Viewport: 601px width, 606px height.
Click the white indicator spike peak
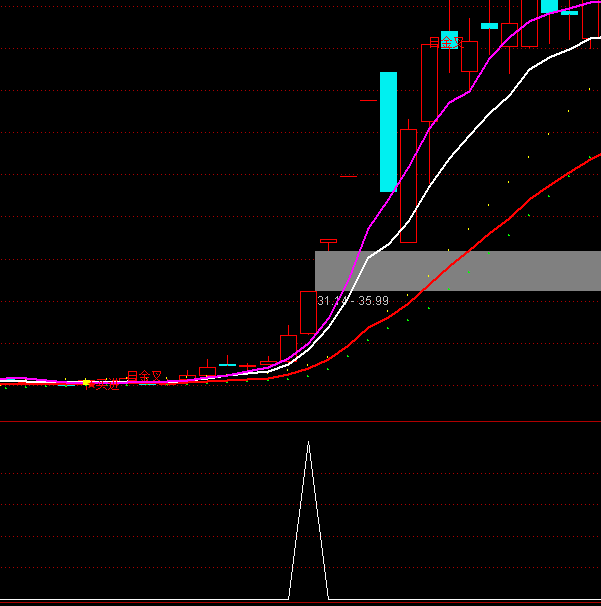pyautogui.click(x=308, y=443)
